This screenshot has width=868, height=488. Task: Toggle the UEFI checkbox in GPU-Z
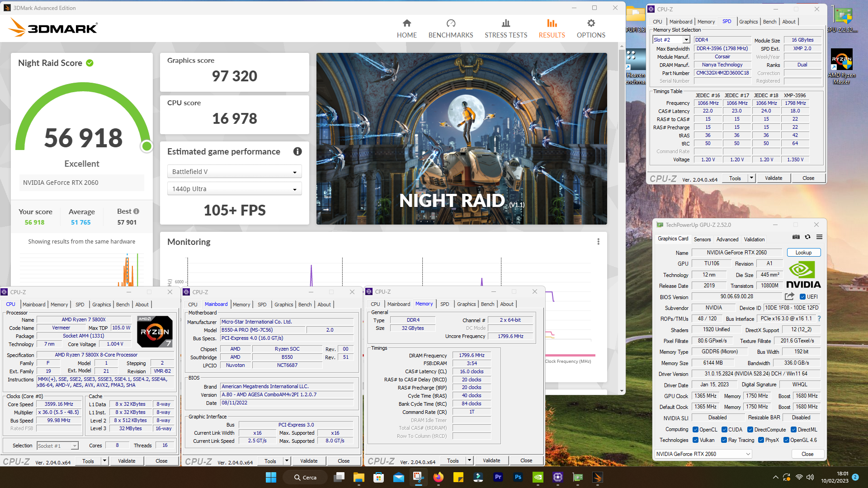[x=802, y=297]
